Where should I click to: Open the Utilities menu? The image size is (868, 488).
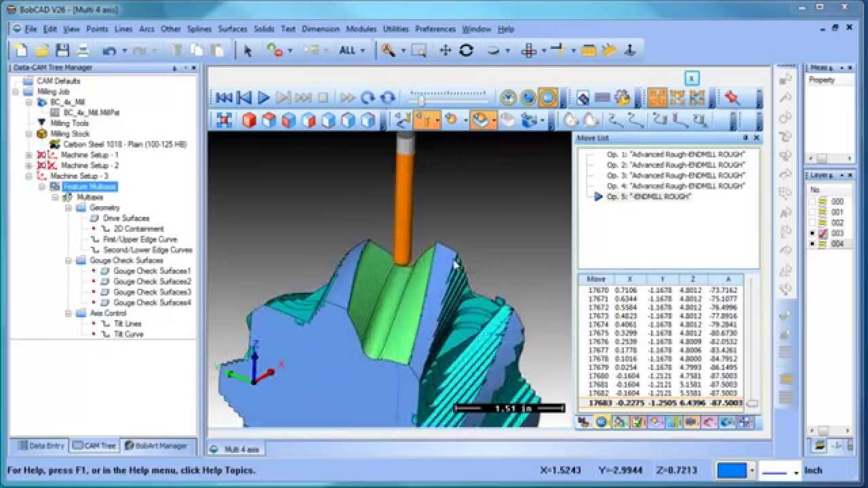click(396, 29)
